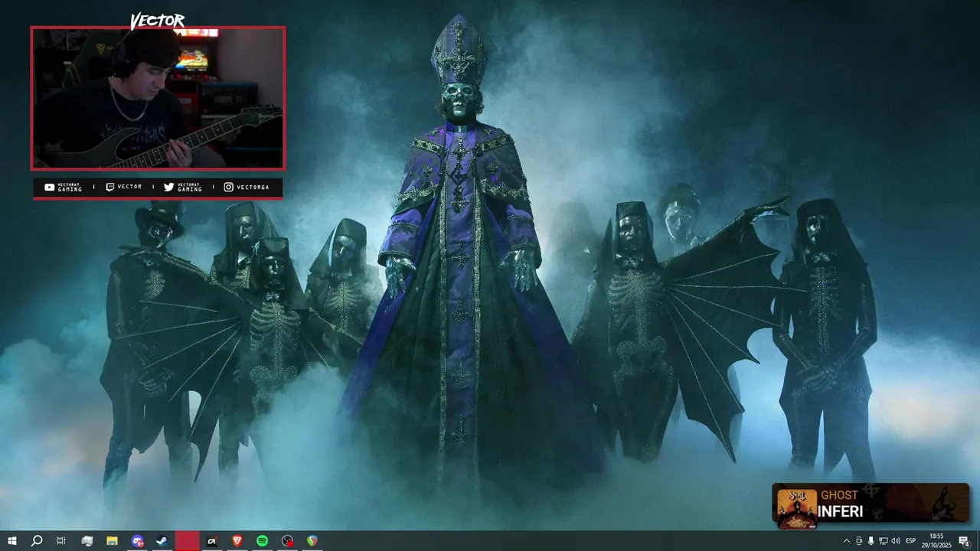980x551 pixels.
Task: Expand hidden system tray icons chevron
Action: coord(846,541)
